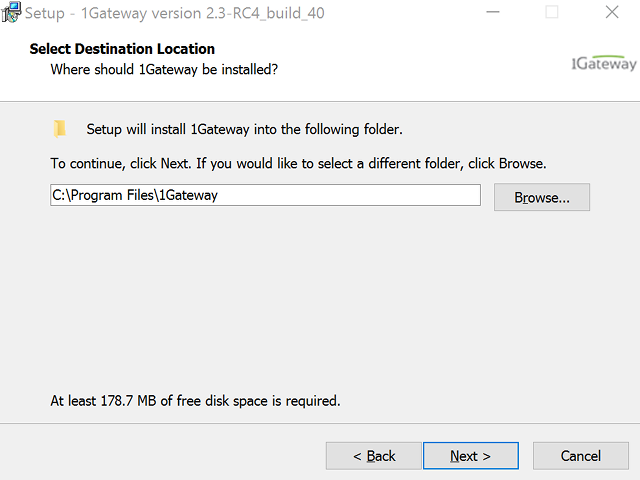Screen dimensions: 640x480
Task: Proceed by pressing Next
Action: (470, 456)
